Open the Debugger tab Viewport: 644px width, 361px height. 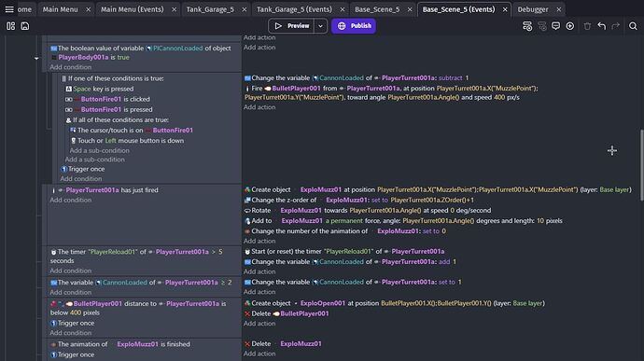click(x=533, y=9)
